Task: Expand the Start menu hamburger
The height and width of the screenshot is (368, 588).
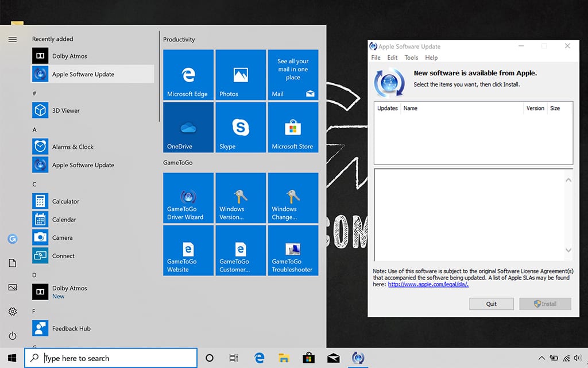Action: pos(13,39)
